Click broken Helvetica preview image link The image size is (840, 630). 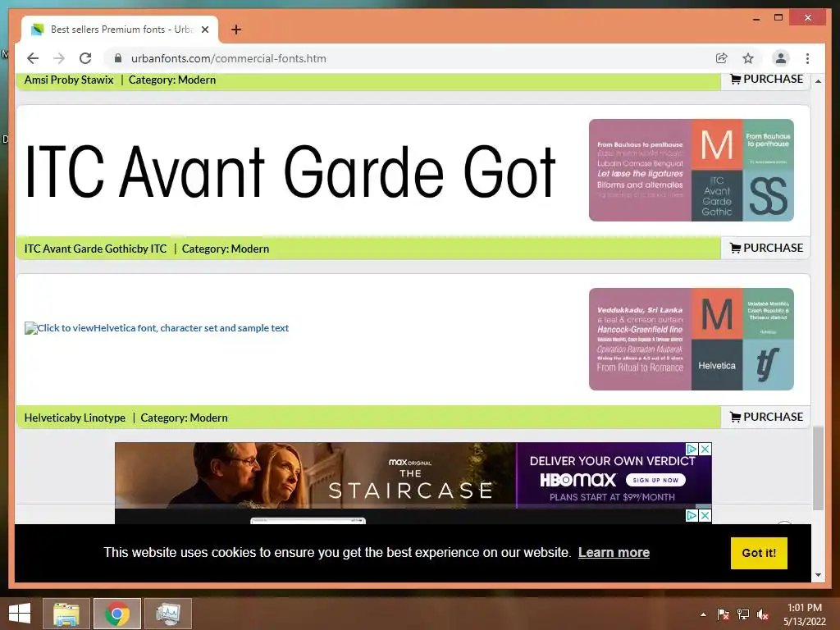click(157, 328)
